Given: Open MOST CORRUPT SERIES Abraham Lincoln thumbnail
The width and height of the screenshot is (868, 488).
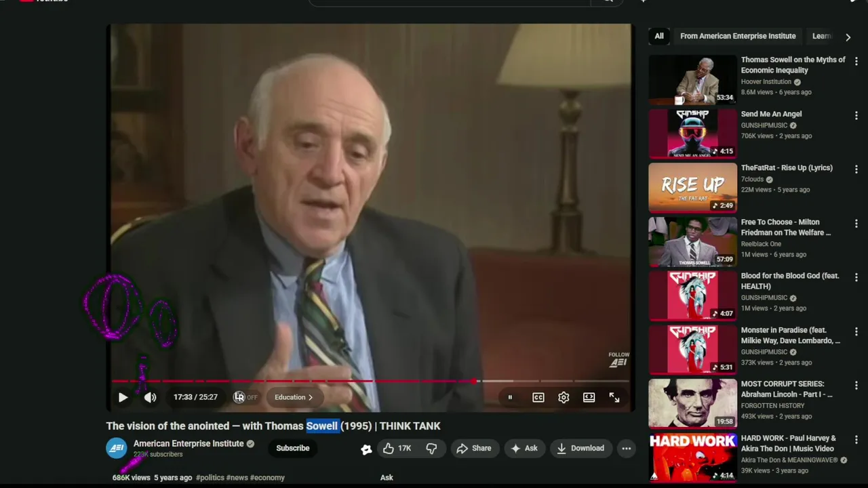Looking at the screenshot, I should tap(692, 403).
